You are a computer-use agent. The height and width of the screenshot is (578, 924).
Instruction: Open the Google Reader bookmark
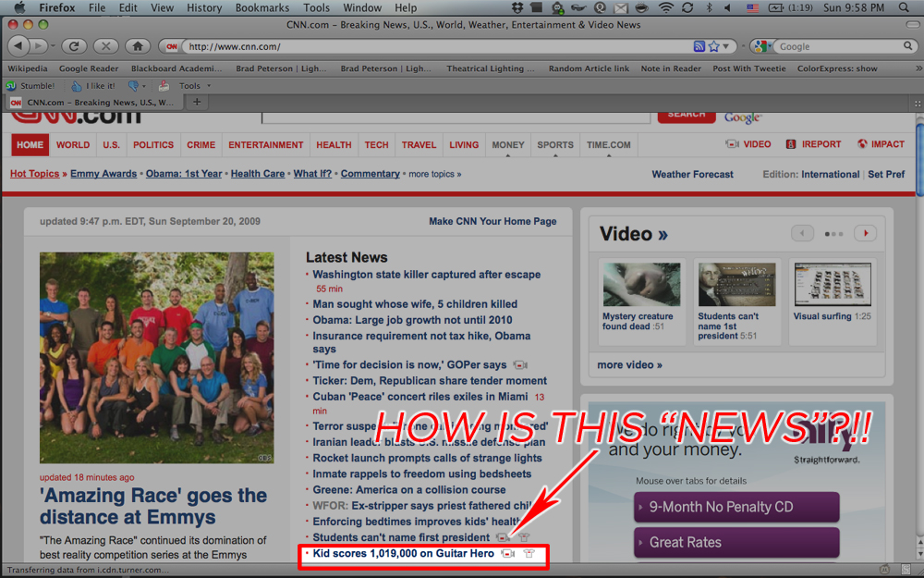pos(89,68)
